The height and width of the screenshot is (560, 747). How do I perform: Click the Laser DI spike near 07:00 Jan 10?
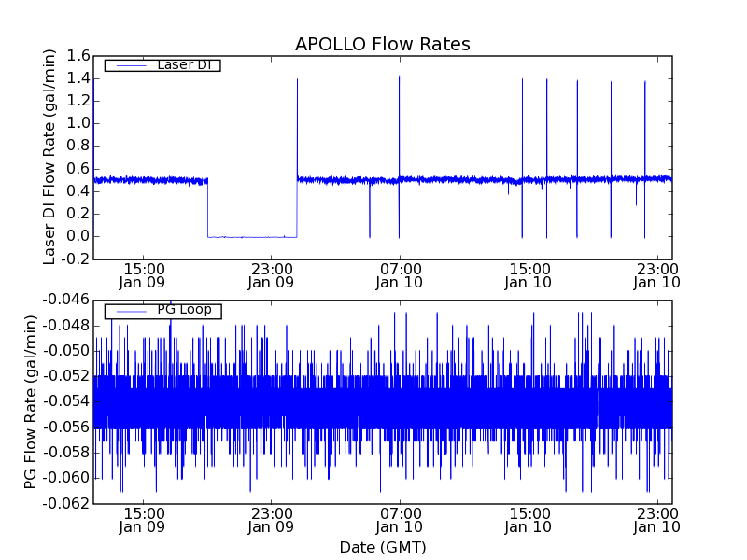pyautogui.click(x=400, y=157)
